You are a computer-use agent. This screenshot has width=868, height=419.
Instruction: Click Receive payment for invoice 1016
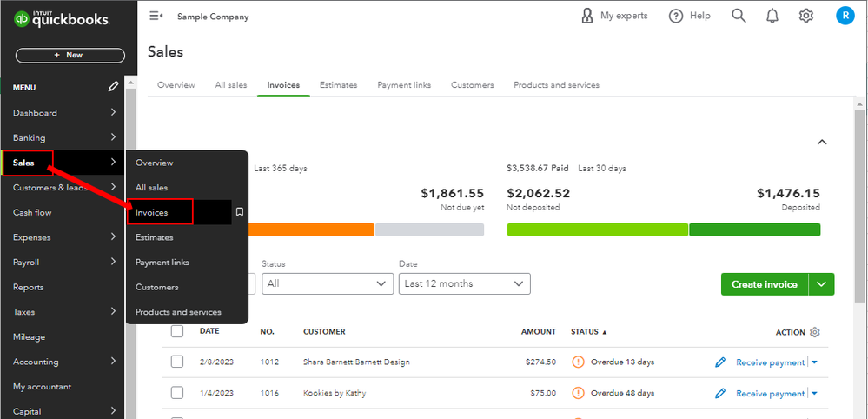coord(770,394)
